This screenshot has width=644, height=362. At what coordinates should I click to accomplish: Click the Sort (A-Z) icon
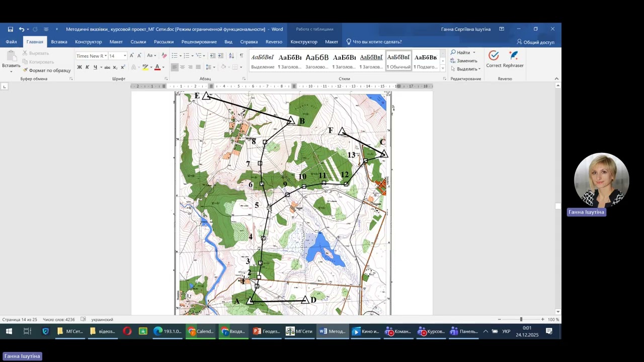231,56
